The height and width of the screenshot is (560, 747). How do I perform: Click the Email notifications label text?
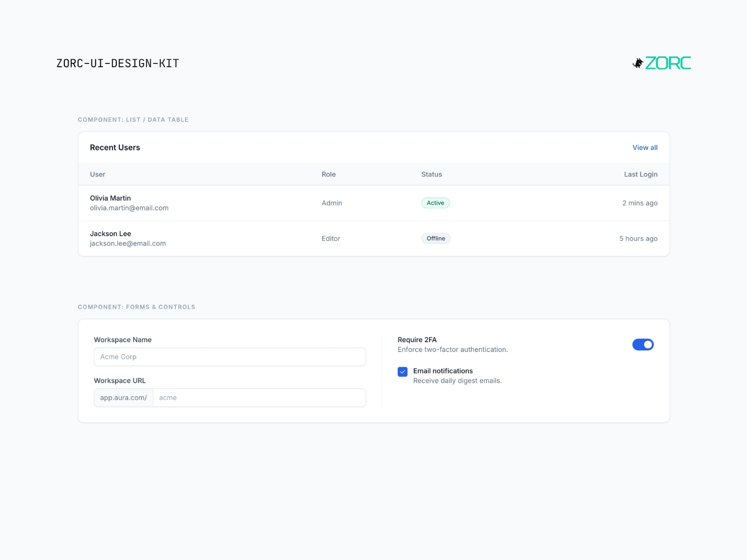pos(443,371)
